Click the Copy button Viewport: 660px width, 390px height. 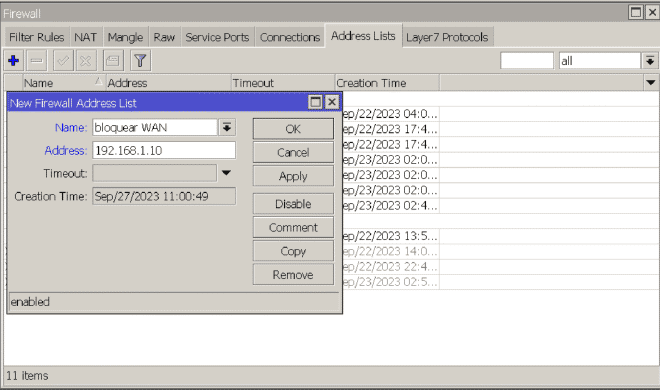293,251
